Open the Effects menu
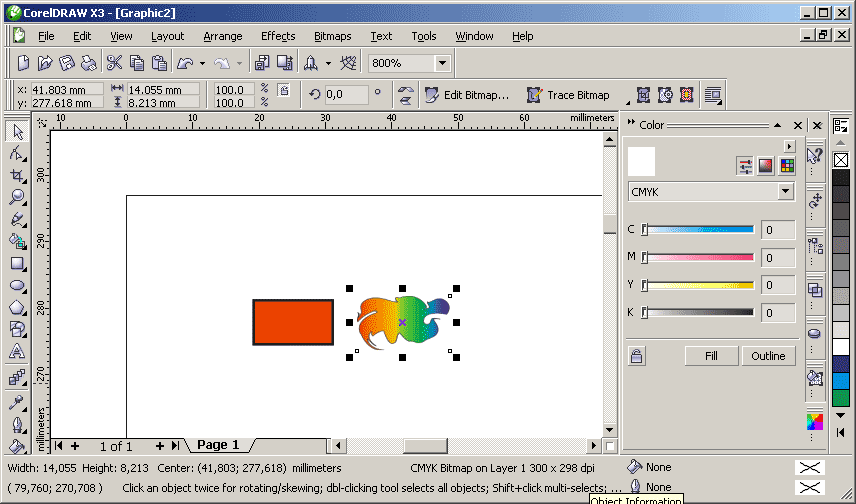Image resolution: width=856 pixels, height=504 pixels. 278,36
